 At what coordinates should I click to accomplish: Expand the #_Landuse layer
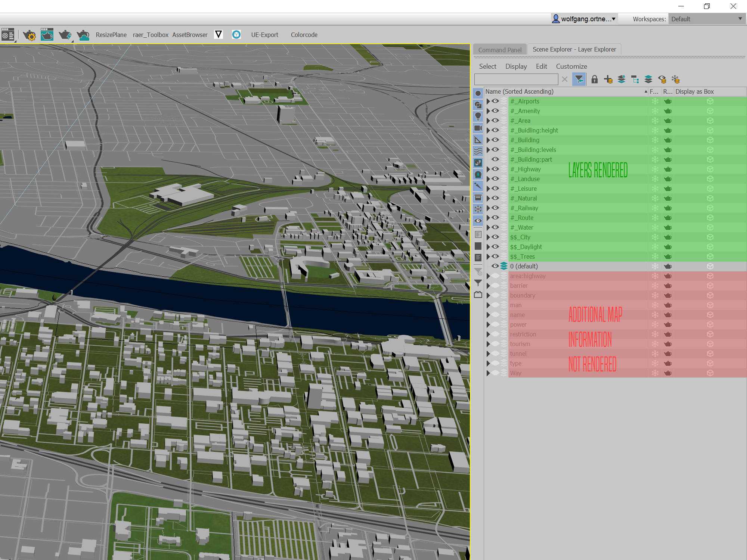click(x=488, y=179)
